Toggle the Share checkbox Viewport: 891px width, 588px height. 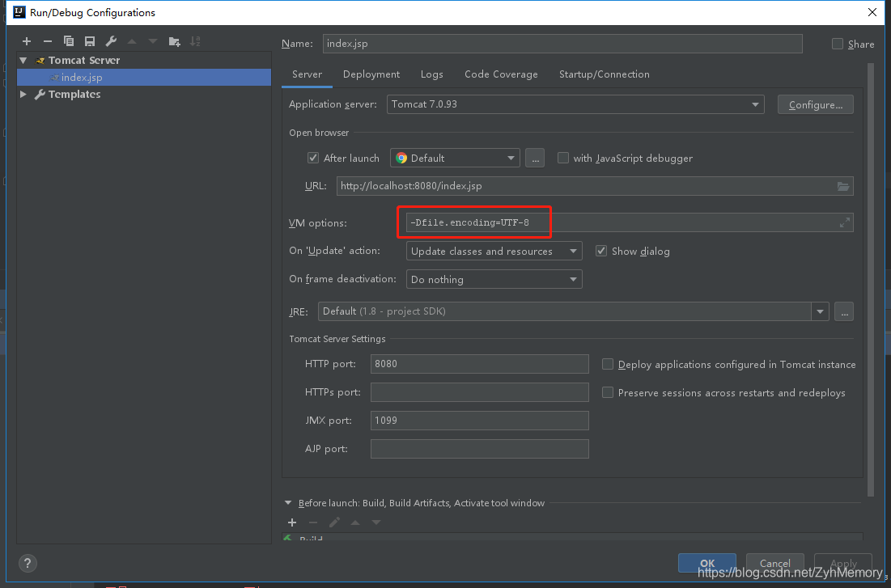click(837, 44)
